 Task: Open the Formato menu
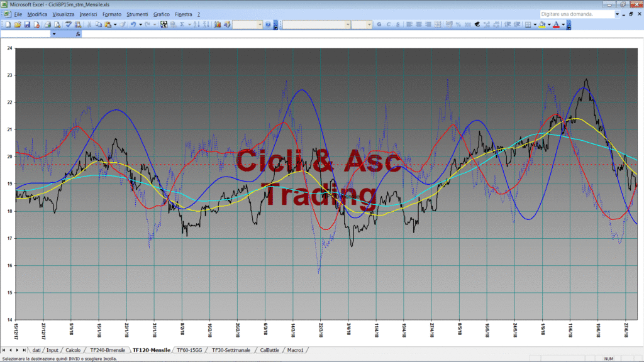(x=112, y=14)
